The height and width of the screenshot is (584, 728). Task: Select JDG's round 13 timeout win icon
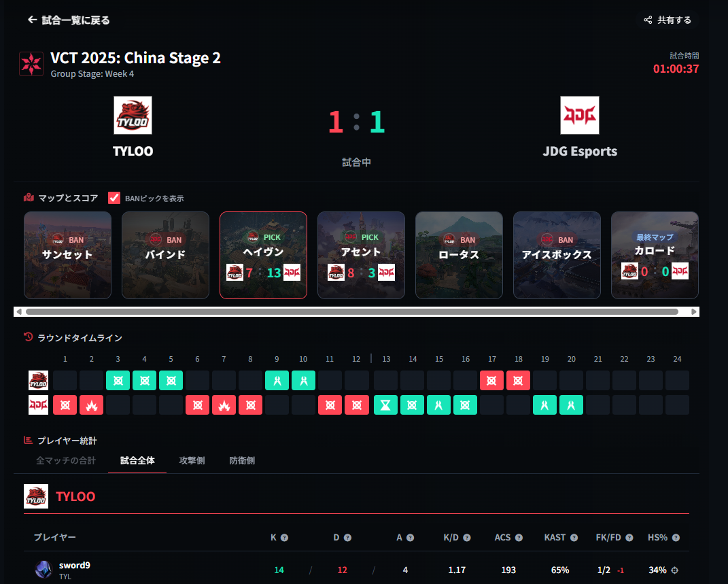[385, 405]
